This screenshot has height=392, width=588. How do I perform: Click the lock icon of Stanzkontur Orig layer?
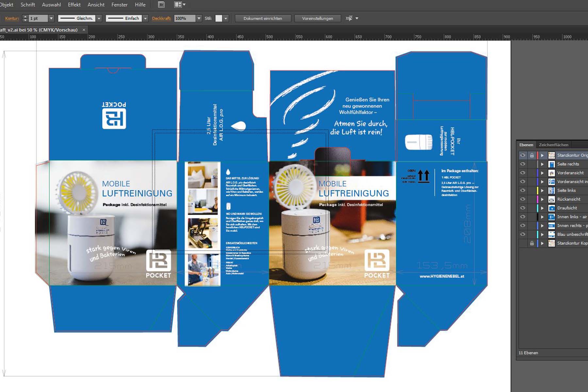(532, 155)
